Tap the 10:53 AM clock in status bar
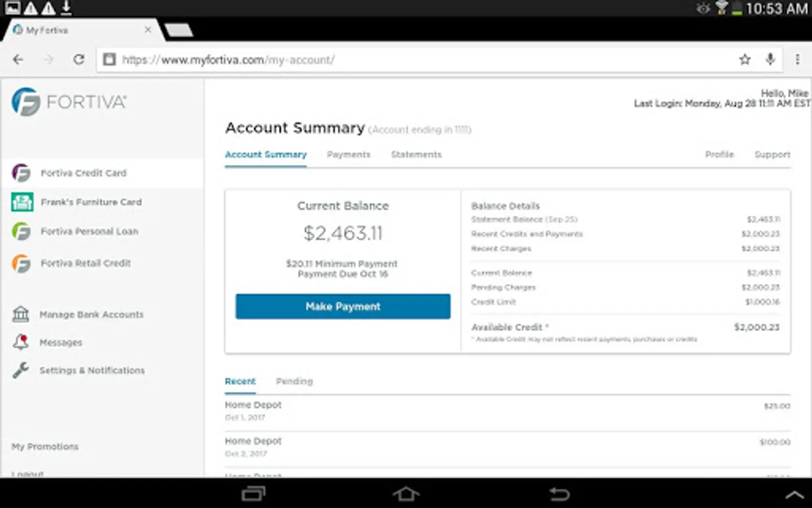812x508 pixels. 777,8
